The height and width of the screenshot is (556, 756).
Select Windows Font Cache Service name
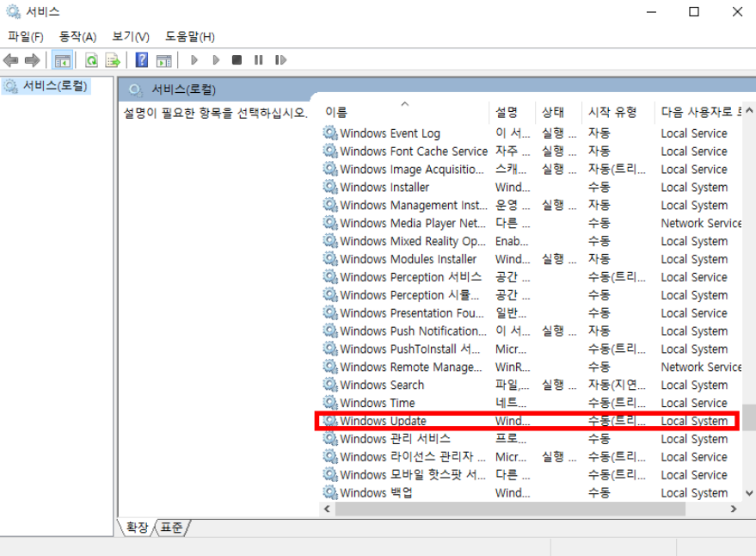(414, 151)
